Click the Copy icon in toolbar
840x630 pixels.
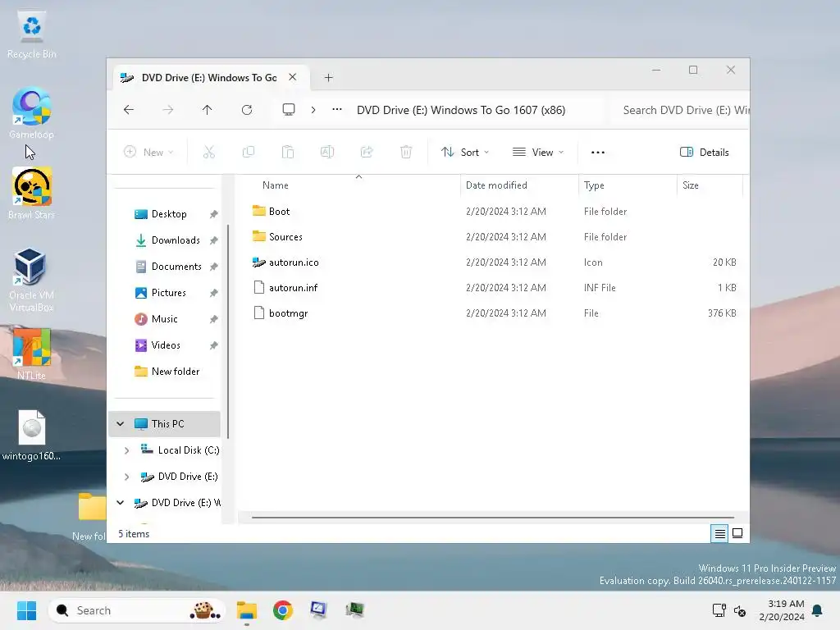click(249, 152)
